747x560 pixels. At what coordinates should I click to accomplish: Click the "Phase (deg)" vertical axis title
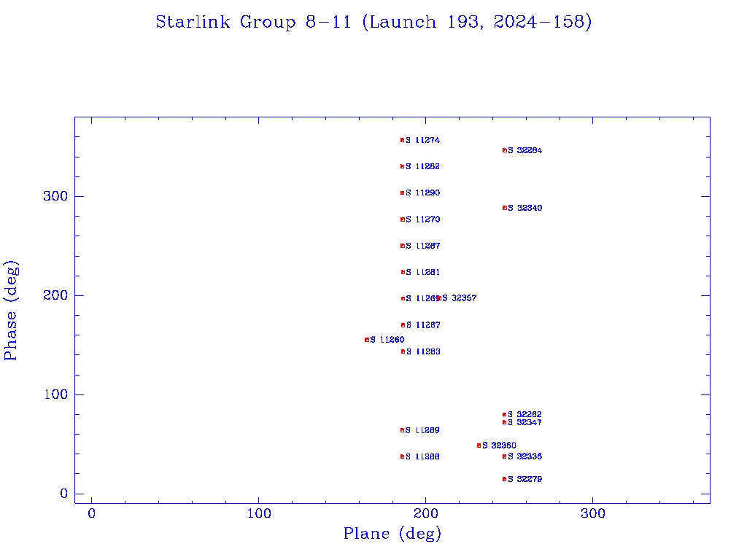10,311
